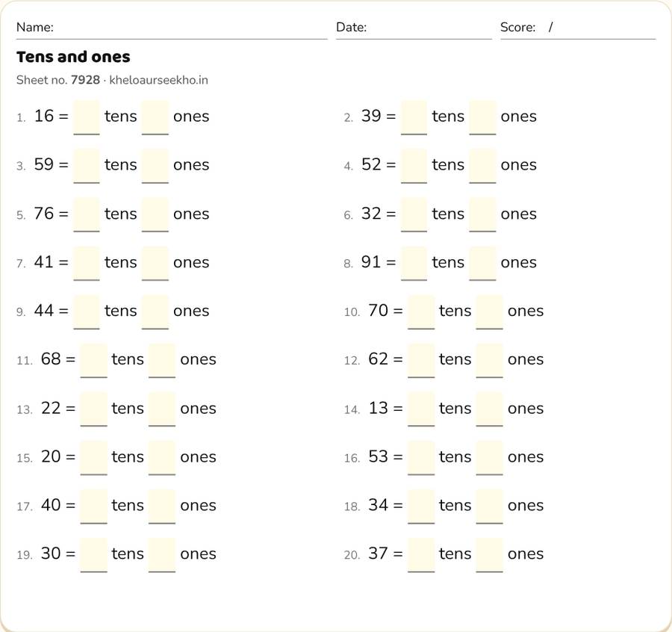Click the tens box for 22
This screenshot has width=672, height=632.
click(94, 409)
